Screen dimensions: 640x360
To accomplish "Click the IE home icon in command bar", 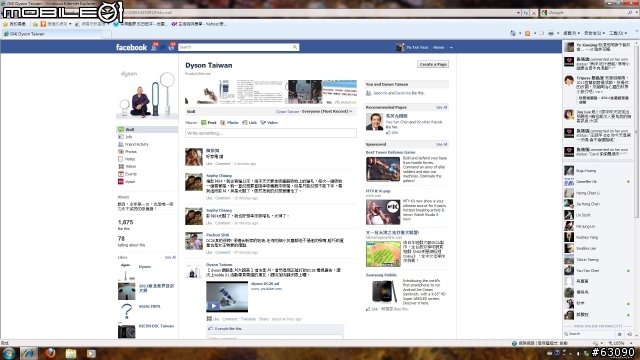I will pyautogui.click(x=513, y=33).
